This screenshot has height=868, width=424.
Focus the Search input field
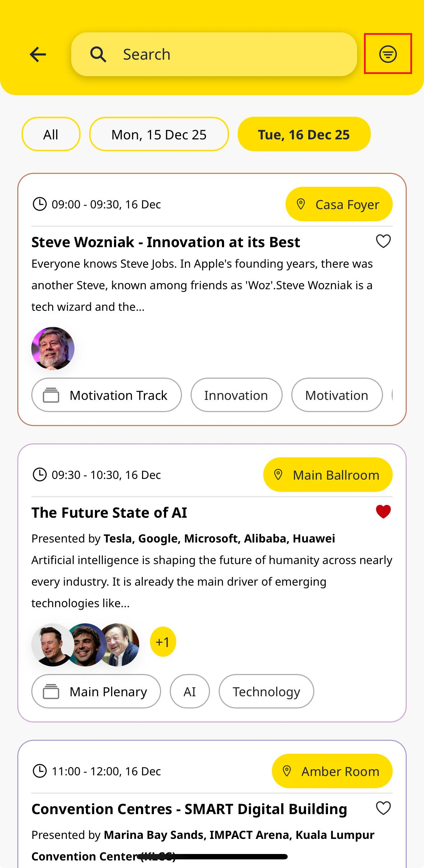pos(214,54)
